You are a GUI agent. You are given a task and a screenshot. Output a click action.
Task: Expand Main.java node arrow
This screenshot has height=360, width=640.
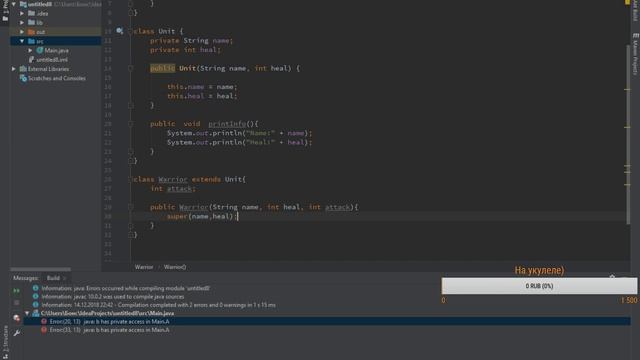[30, 51]
